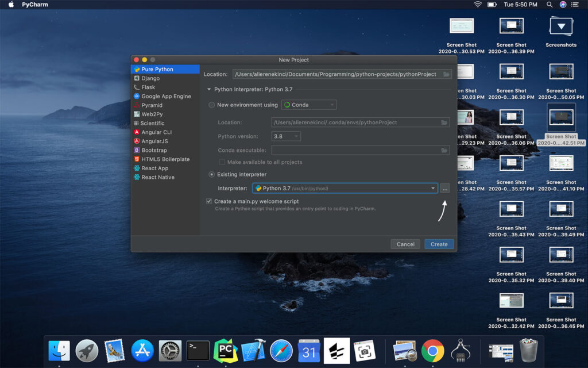The width and height of the screenshot is (588, 368).
Task: Open Preview app icon in dock
Action: (405, 351)
